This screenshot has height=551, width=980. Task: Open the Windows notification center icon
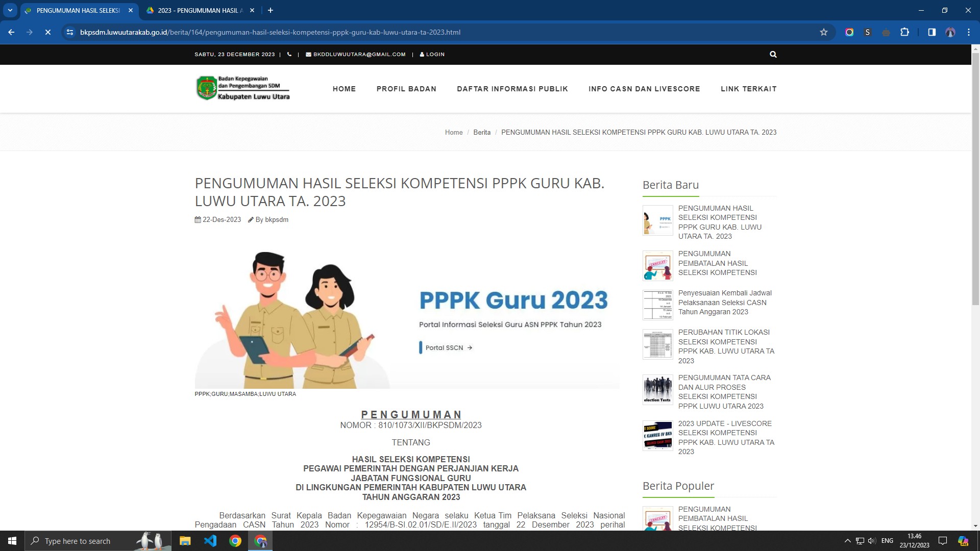[x=943, y=541]
